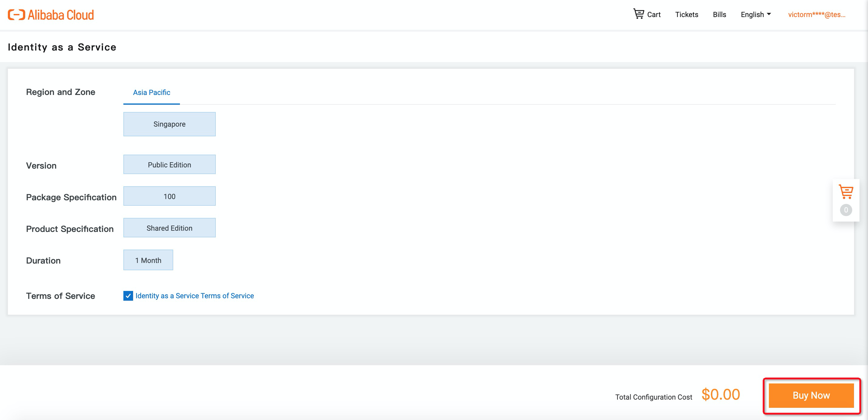Click the English language caret arrow
This screenshot has height=420, width=868.
point(769,14)
